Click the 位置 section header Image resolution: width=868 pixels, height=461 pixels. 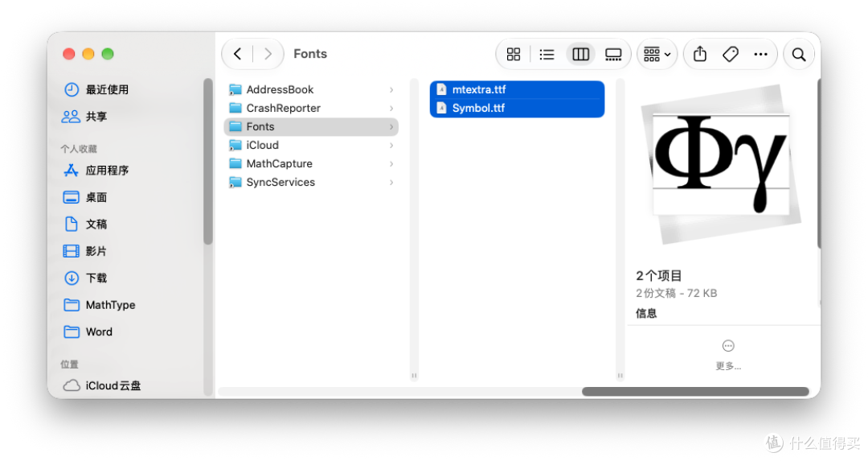(69, 364)
